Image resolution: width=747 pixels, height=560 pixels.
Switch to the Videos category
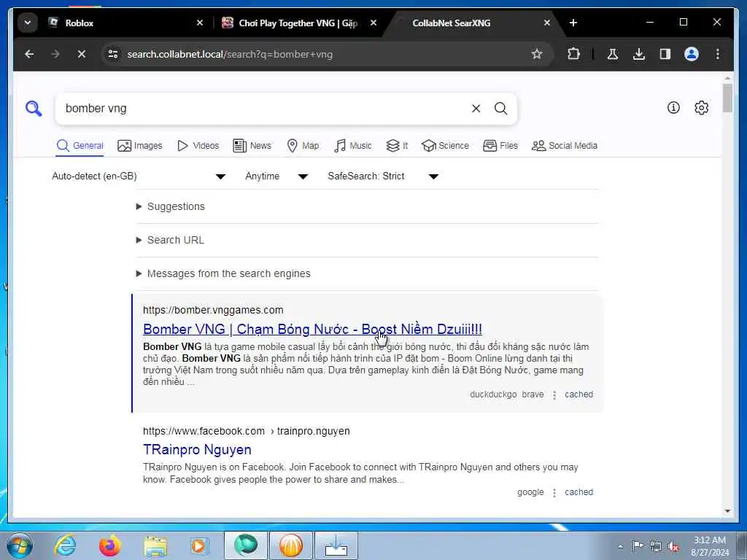coord(198,146)
